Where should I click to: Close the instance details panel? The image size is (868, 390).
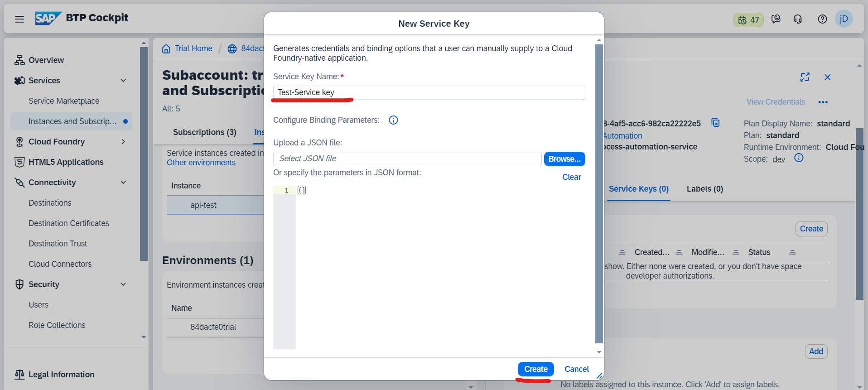[x=827, y=77]
